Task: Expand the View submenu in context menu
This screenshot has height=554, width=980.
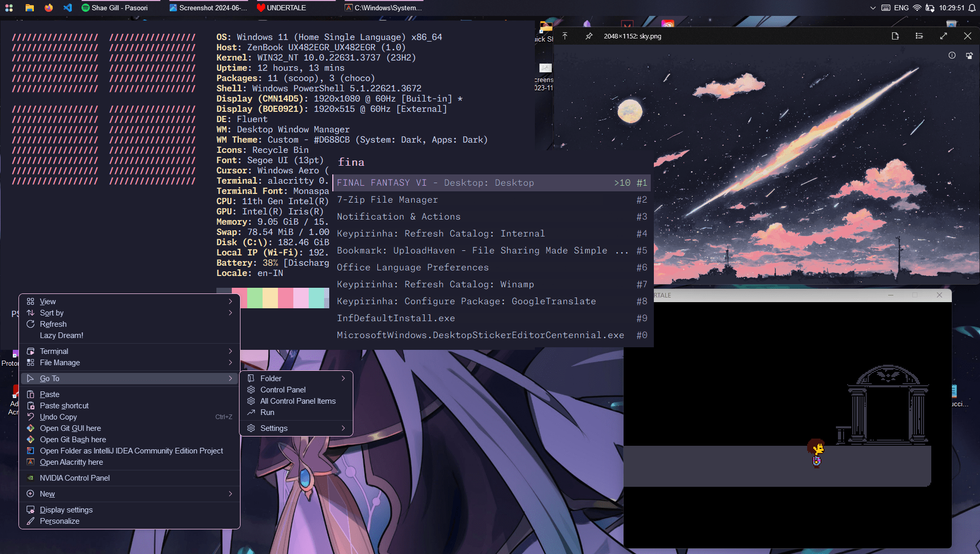Action: click(x=129, y=302)
